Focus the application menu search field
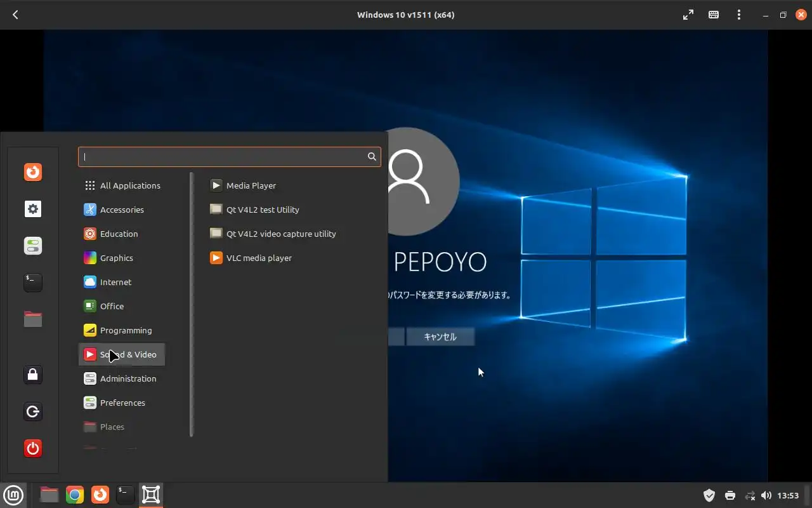The image size is (812, 508). [229, 156]
